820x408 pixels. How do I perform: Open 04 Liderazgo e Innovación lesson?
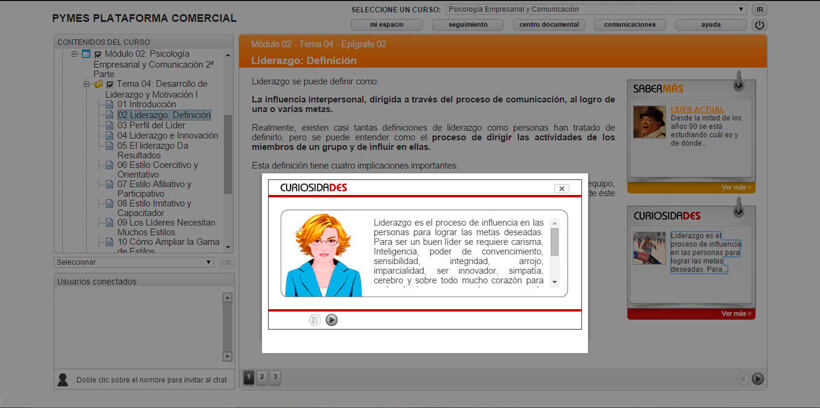pyautogui.click(x=168, y=135)
